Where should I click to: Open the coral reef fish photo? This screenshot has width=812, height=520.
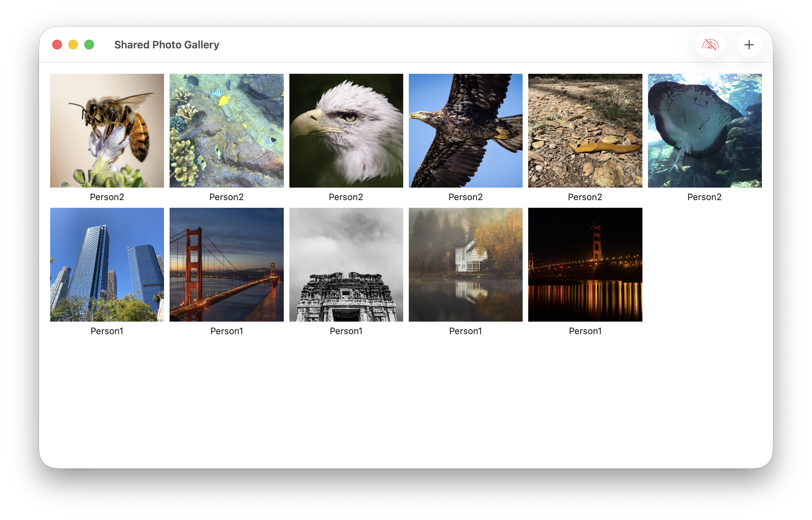226,131
